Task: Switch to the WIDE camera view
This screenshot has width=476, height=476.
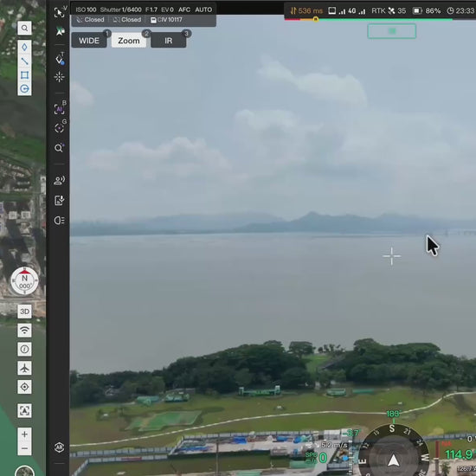Action: [x=89, y=41]
